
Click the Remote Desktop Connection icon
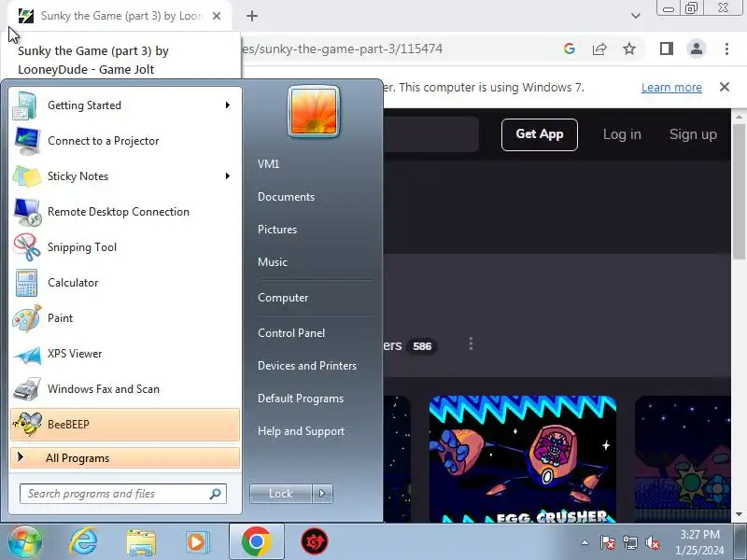click(x=27, y=212)
